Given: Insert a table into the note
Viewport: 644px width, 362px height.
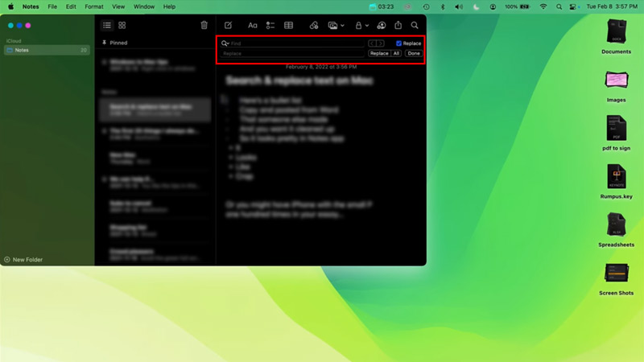Looking at the screenshot, I should 289,26.
